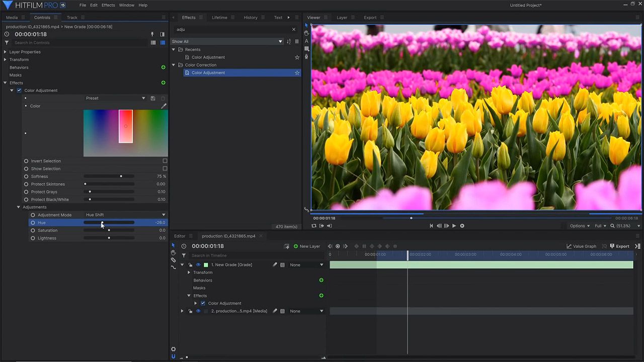The height and width of the screenshot is (362, 644).
Task: Click the save preset floppy disk icon
Action: [153, 99]
